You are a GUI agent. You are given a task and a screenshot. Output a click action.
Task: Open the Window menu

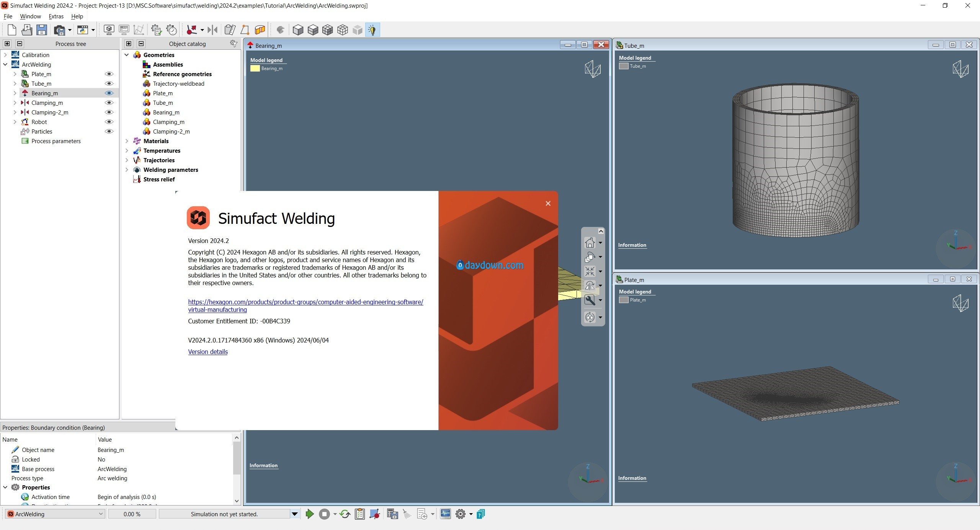[30, 16]
